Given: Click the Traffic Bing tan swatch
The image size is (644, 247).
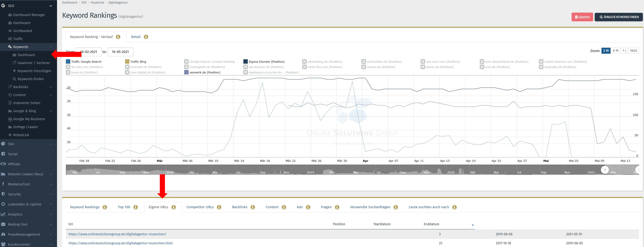Looking at the screenshot, I should pos(127,61).
